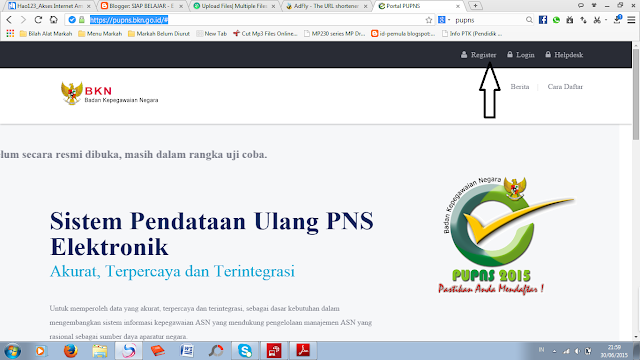The width and height of the screenshot is (640, 360).
Task: Open new tab with plus button
Action: pyautogui.click(x=475, y=6)
